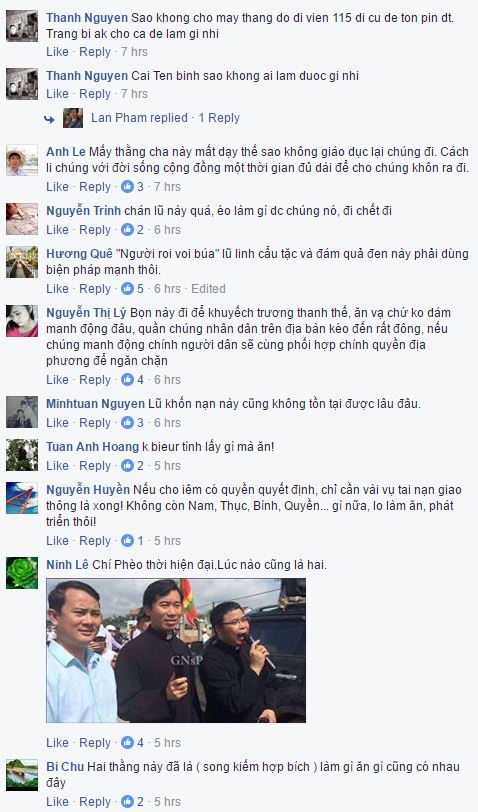Click Lan Pham's small reply avatar

[x=73, y=118]
